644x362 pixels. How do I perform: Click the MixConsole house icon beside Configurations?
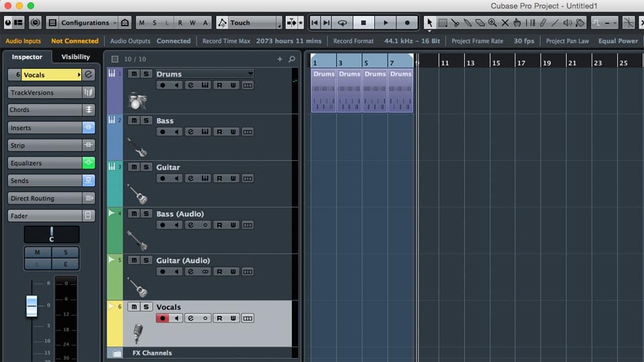click(125, 23)
